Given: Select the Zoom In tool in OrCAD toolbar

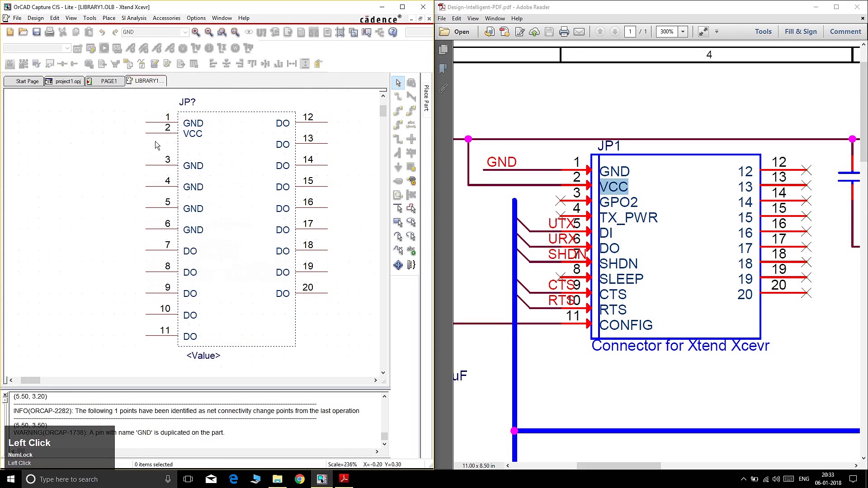Looking at the screenshot, I should coord(196,32).
